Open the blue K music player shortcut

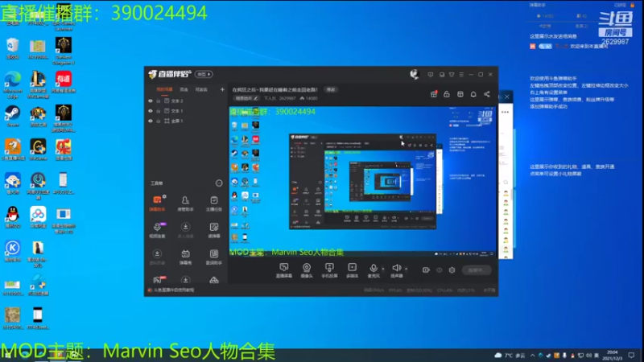pyautogui.click(x=12, y=251)
